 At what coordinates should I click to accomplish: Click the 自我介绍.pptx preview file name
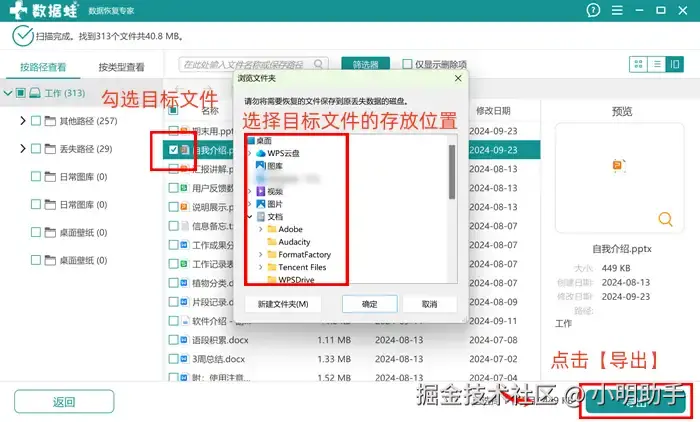(622, 249)
